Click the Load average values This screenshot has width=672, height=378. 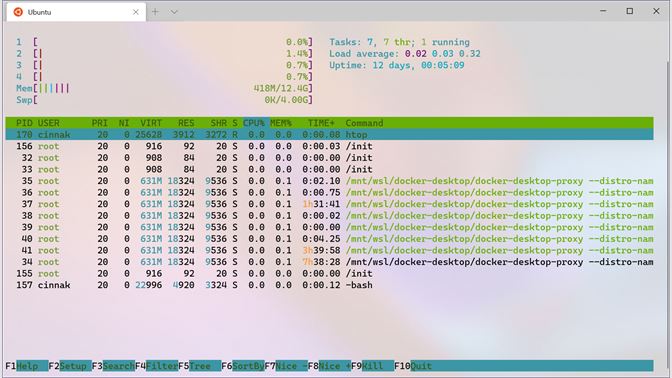[442, 54]
